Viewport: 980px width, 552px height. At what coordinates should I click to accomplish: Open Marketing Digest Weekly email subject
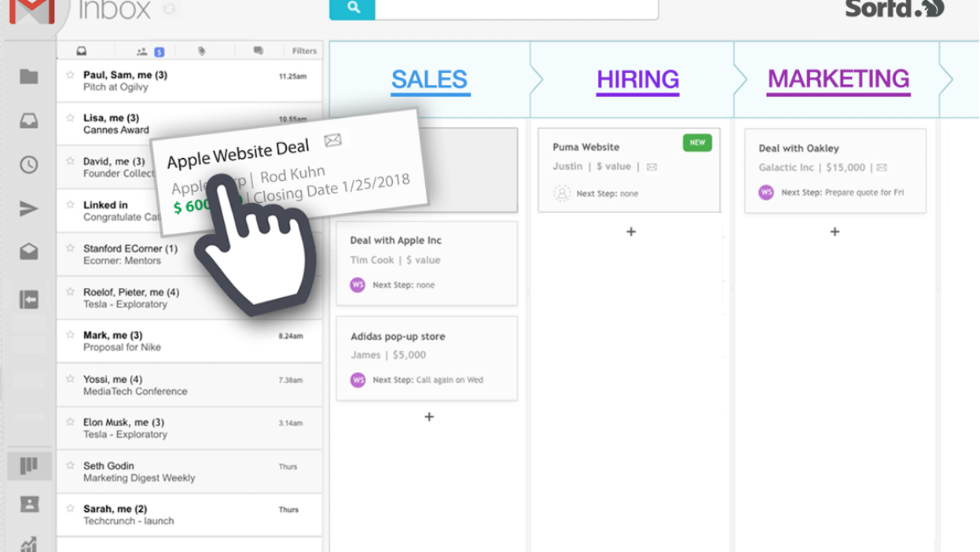point(139,478)
